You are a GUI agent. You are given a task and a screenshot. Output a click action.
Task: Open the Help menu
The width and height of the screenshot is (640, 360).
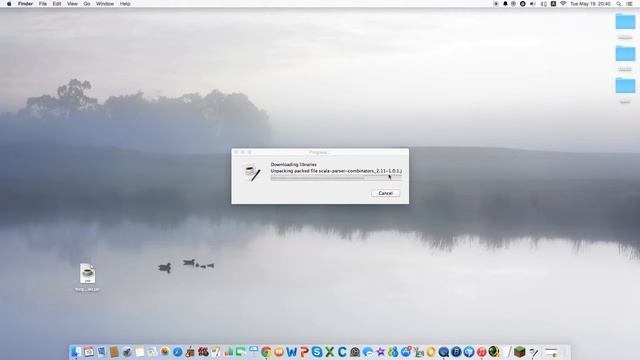point(125,4)
